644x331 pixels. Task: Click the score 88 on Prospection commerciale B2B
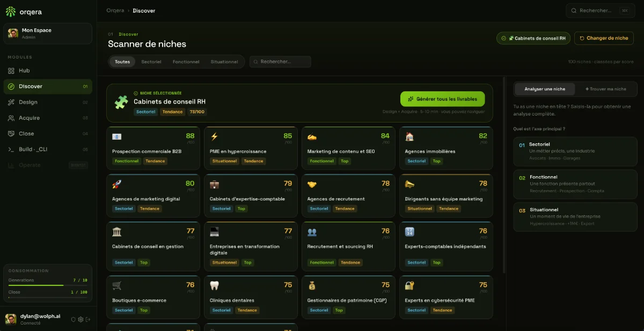coord(190,136)
